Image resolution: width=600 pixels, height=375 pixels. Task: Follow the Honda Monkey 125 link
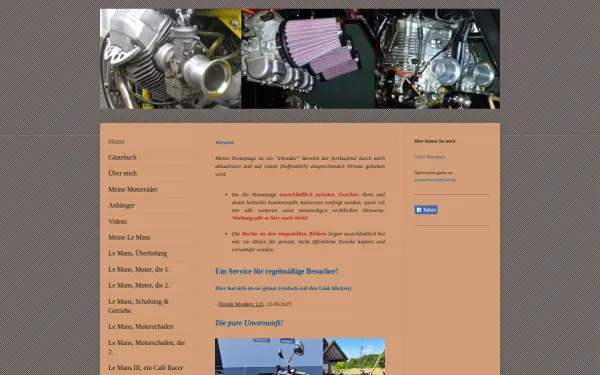pyautogui.click(x=241, y=304)
